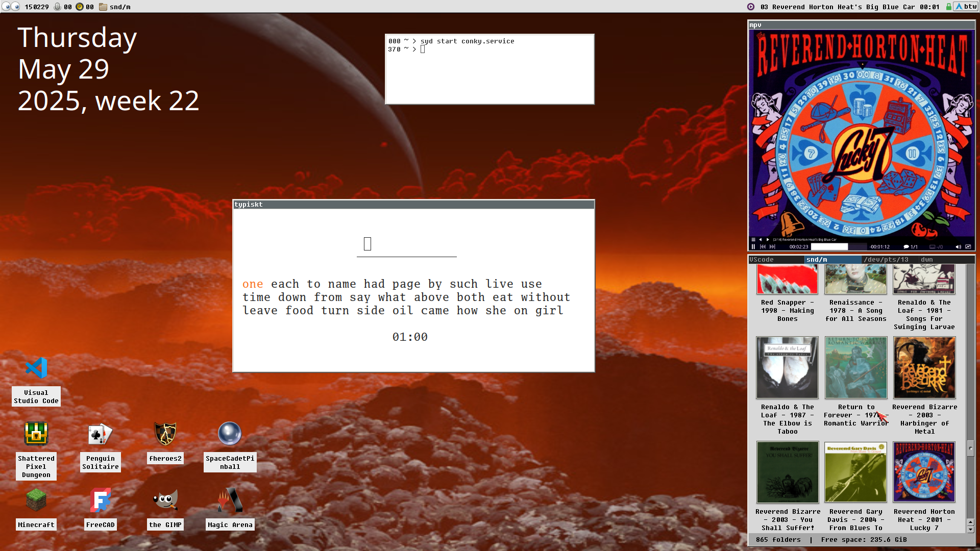
Task: Click the file manager scroll up arrow
Action: (x=970, y=522)
